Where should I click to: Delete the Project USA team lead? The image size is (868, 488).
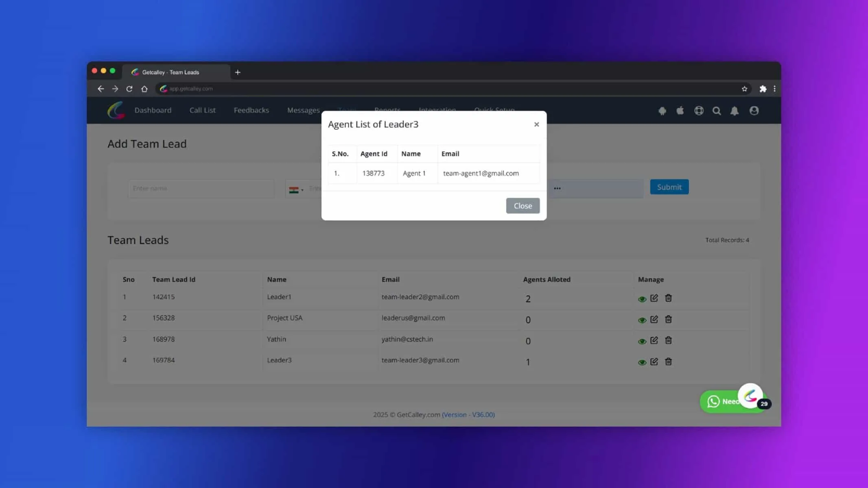668,319
